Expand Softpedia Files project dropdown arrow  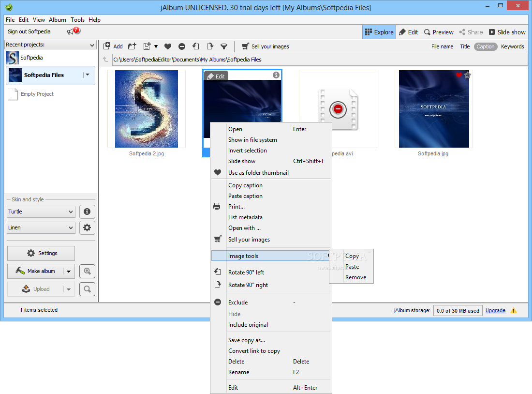(x=88, y=75)
